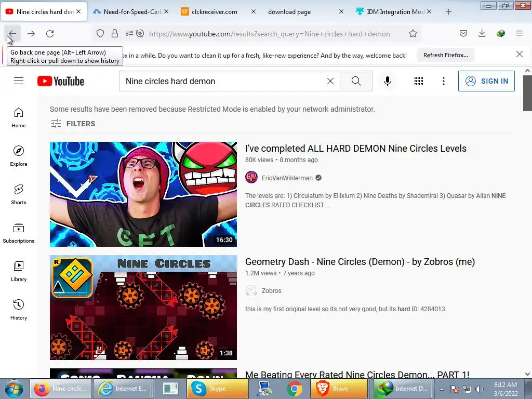
Task: Open YouTube settings three-dot menu
Action: click(x=444, y=81)
